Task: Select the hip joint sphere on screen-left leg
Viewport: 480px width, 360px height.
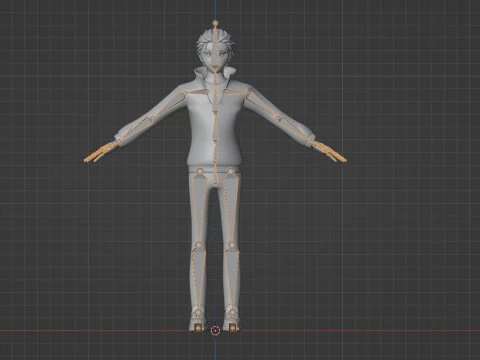Action: click(x=200, y=171)
